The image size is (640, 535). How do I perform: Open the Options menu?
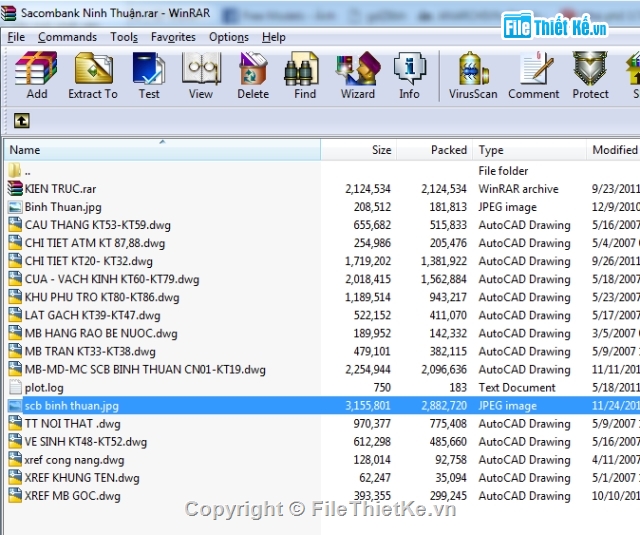click(x=229, y=37)
